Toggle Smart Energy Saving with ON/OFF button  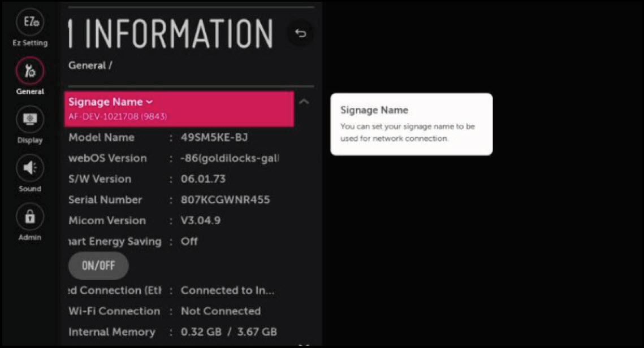(98, 266)
